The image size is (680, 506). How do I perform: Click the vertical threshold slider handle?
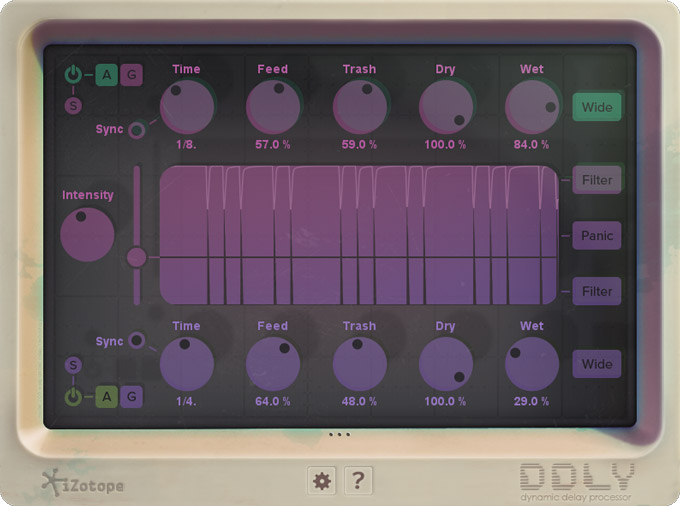pyautogui.click(x=137, y=258)
